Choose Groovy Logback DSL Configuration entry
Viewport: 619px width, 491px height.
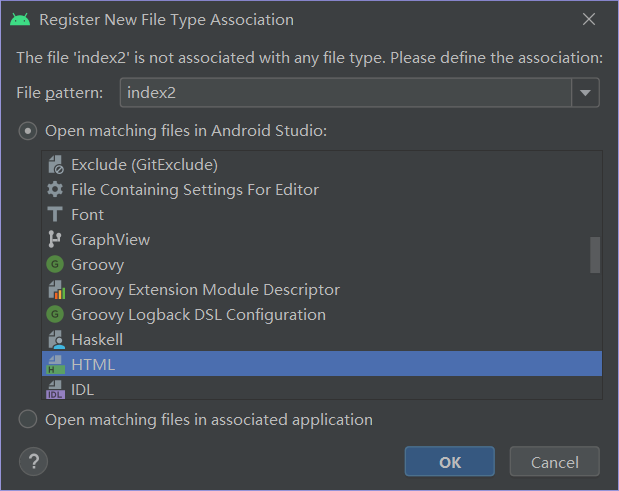pos(322,315)
